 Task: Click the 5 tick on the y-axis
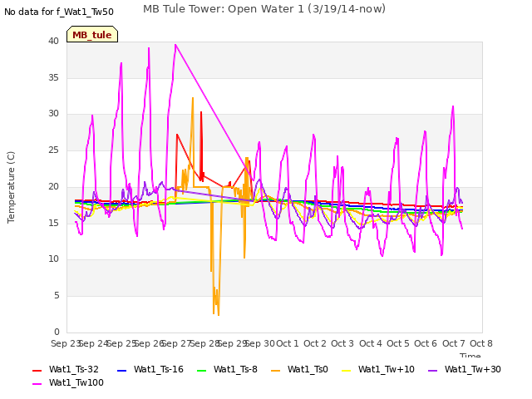(x=57, y=296)
